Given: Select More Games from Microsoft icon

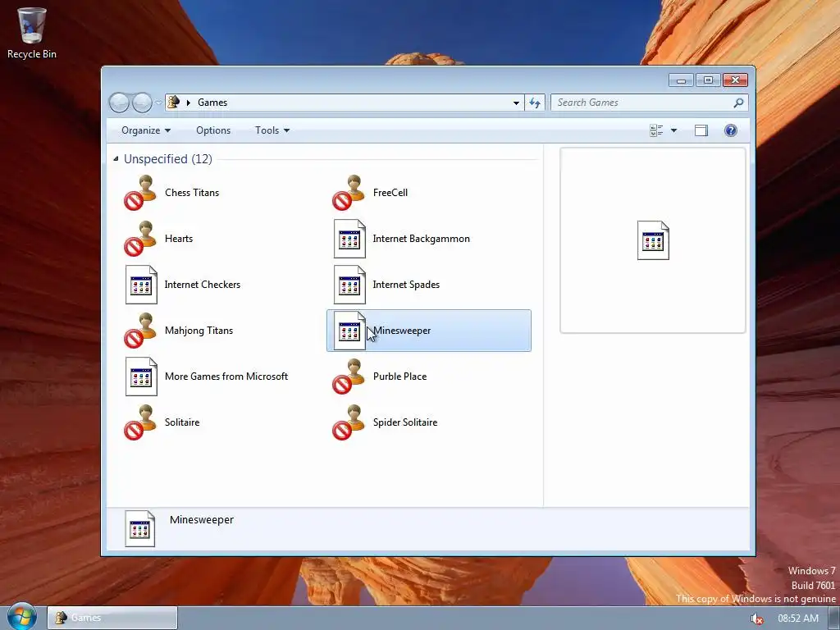Looking at the screenshot, I should coord(141,377).
